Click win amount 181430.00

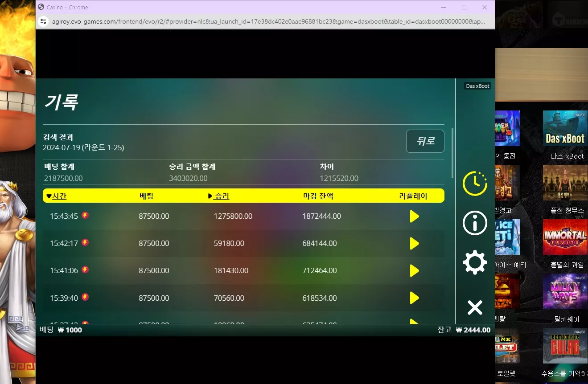[231, 271]
